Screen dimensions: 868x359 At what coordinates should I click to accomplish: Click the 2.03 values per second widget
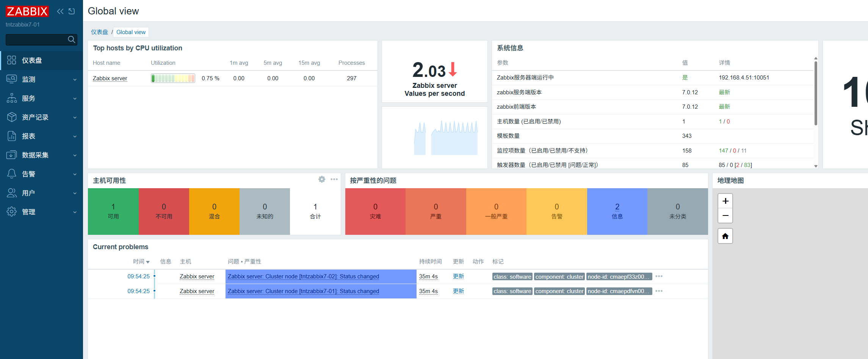(x=435, y=72)
